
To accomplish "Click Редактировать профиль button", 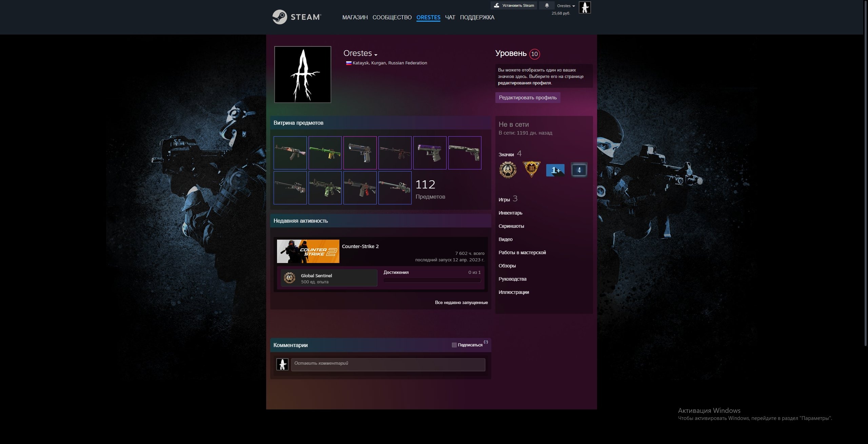I will click(x=528, y=98).
